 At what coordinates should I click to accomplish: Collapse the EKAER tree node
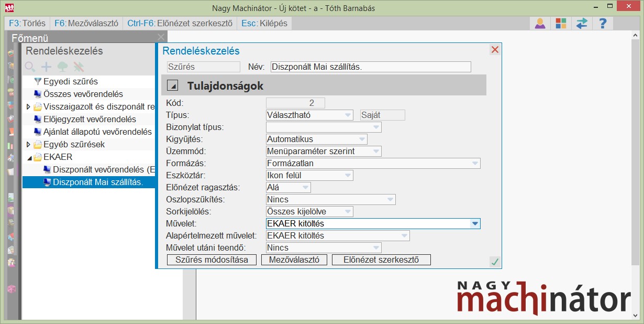coord(29,157)
